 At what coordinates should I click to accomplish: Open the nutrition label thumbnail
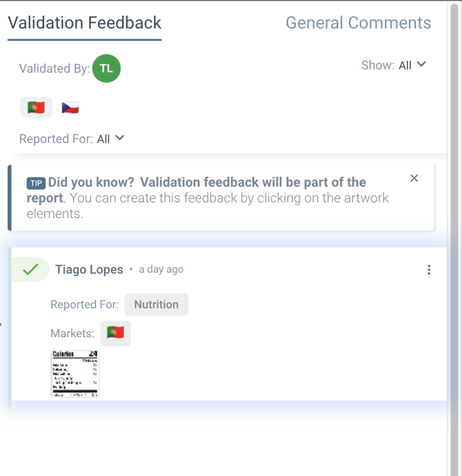point(75,373)
